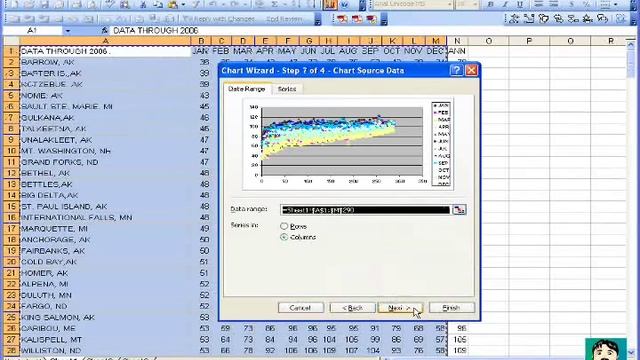Click the Spelling check icon
The width and height of the screenshot is (640, 360).
[x=109, y=4]
